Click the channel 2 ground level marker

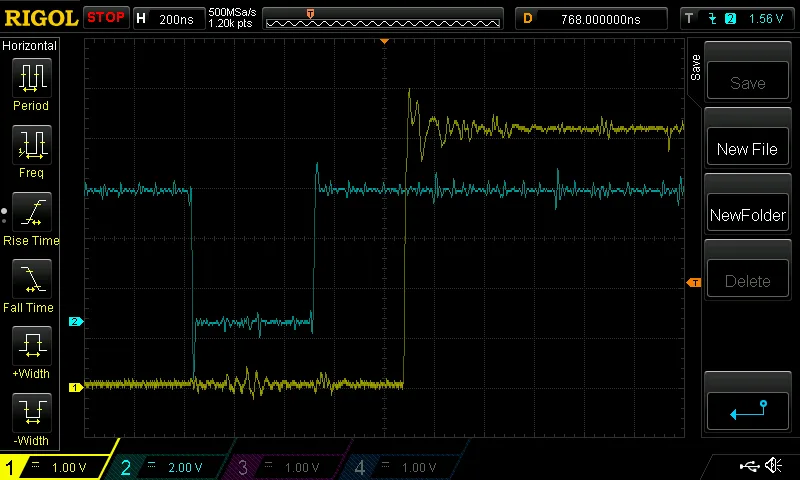tap(76, 321)
